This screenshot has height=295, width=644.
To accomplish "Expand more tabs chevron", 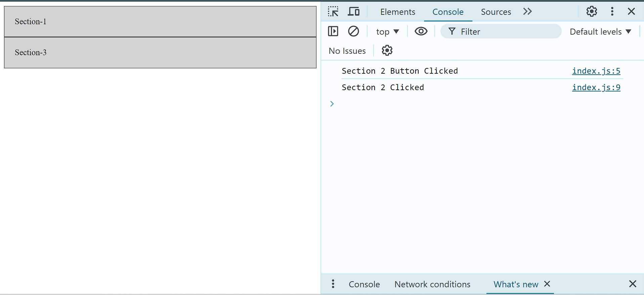I will (527, 11).
